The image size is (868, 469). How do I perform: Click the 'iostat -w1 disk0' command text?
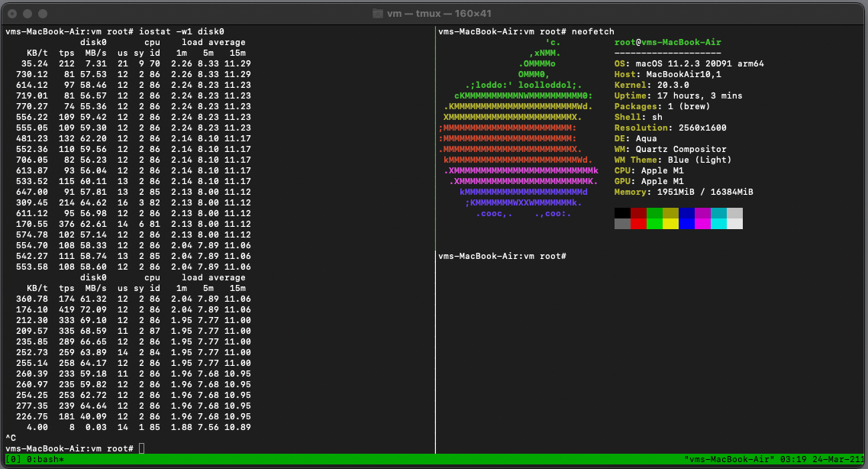pyautogui.click(x=182, y=31)
